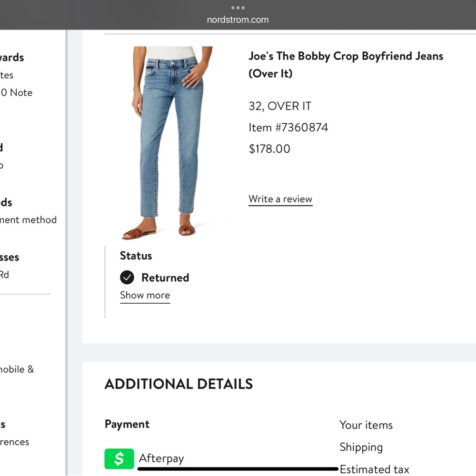Open the payment method sidebar link

click(x=28, y=220)
